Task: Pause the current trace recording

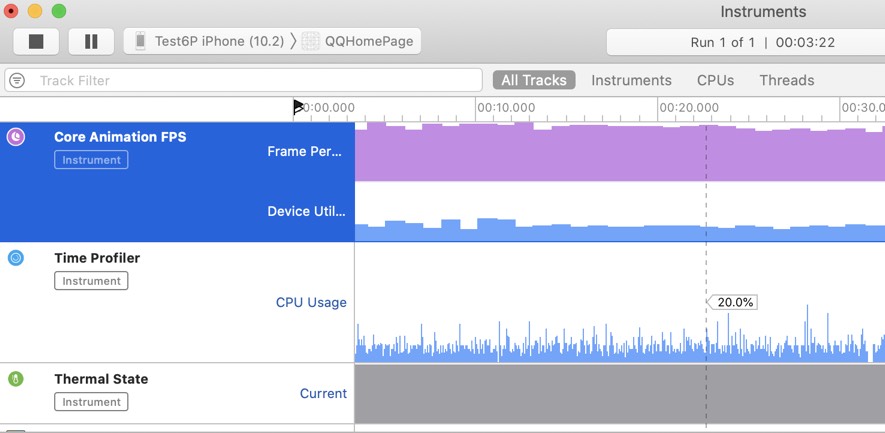Action: click(91, 41)
